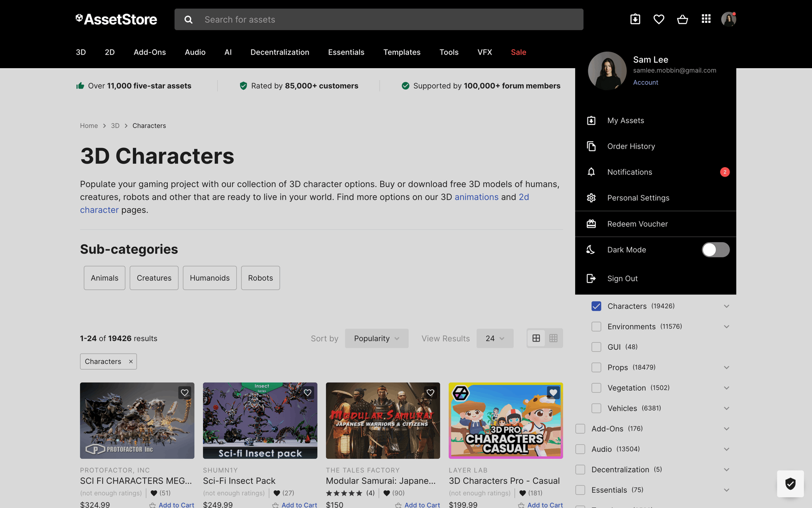The height and width of the screenshot is (508, 812).
Task: Check the GUI filter checkbox
Action: pos(596,347)
